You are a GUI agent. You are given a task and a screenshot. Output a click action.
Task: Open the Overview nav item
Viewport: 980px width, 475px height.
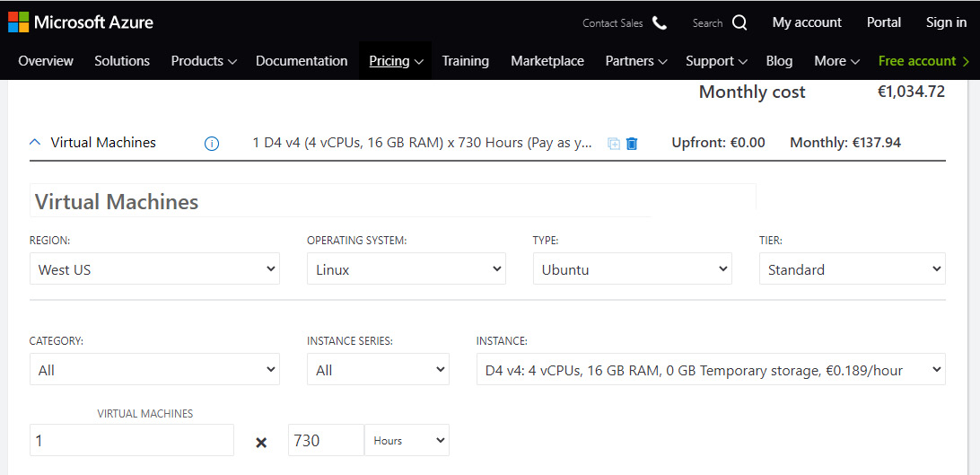tap(46, 61)
